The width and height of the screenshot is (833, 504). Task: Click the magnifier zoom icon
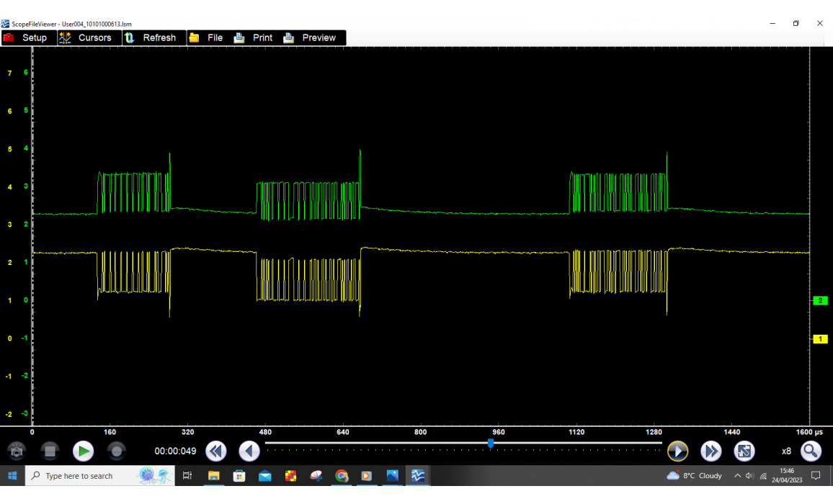point(811,451)
